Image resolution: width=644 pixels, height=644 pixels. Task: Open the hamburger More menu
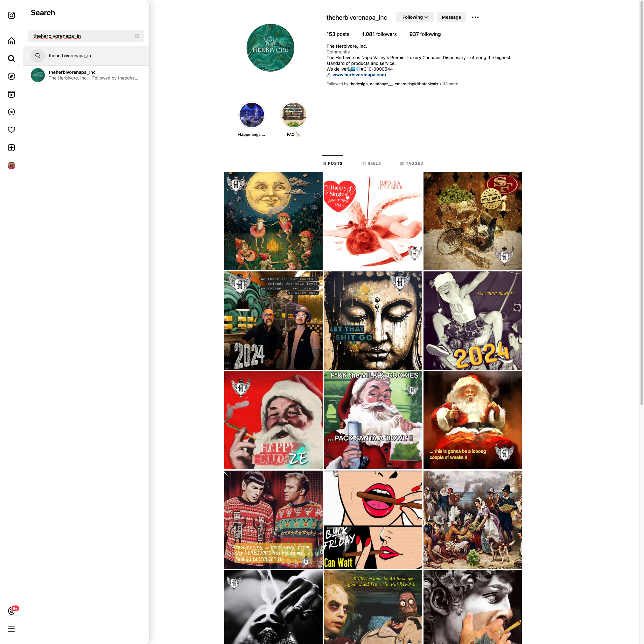(x=11, y=629)
